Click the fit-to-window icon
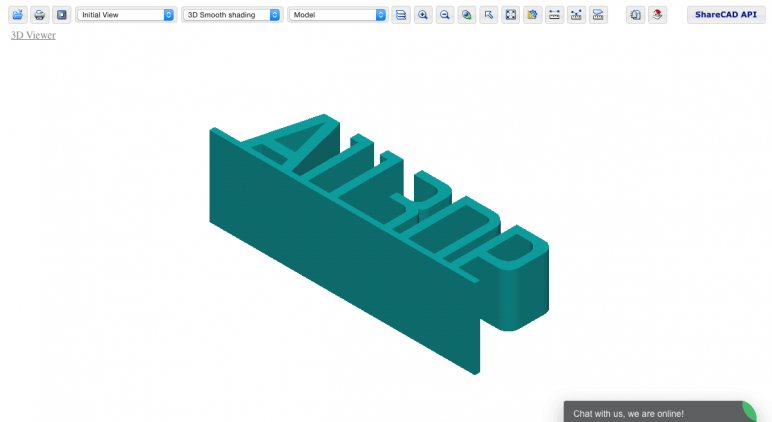 (511, 15)
